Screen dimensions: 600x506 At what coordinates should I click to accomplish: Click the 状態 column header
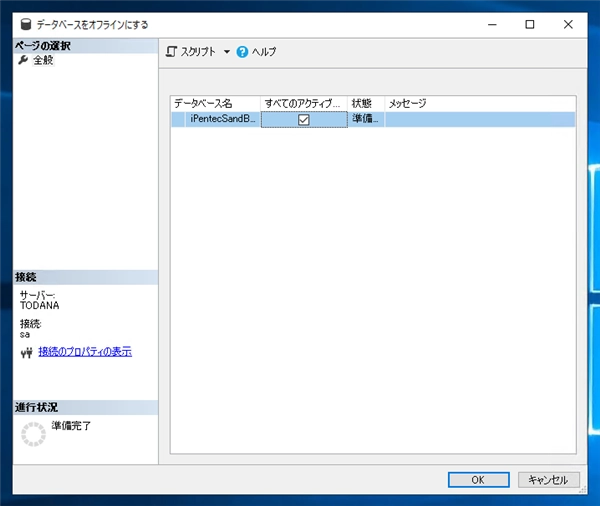pos(366,103)
